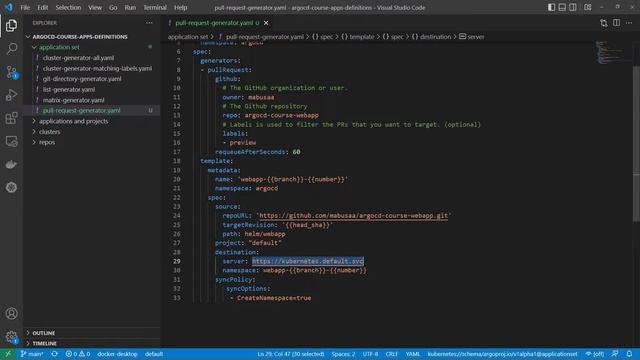640x360 pixels.
Task: Open cluster-generator-all.yaml file
Action: (78, 58)
